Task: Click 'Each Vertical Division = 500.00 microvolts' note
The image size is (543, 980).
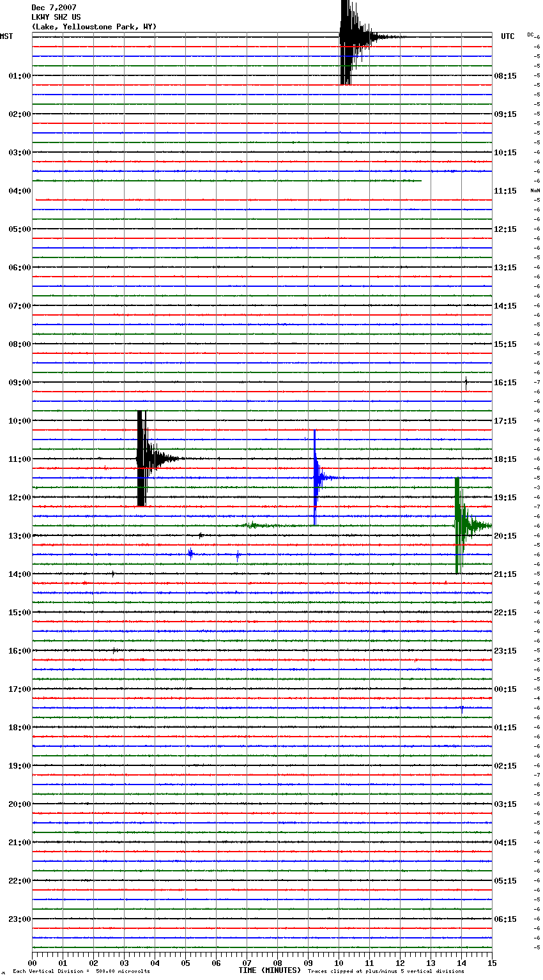Action: pyautogui.click(x=81, y=972)
